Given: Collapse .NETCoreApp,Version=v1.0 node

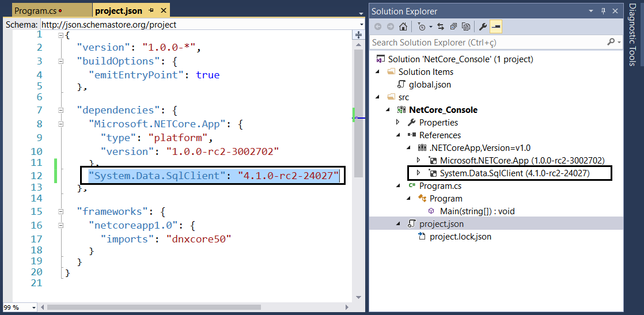Looking at the screenshot, I should (408, 148).
